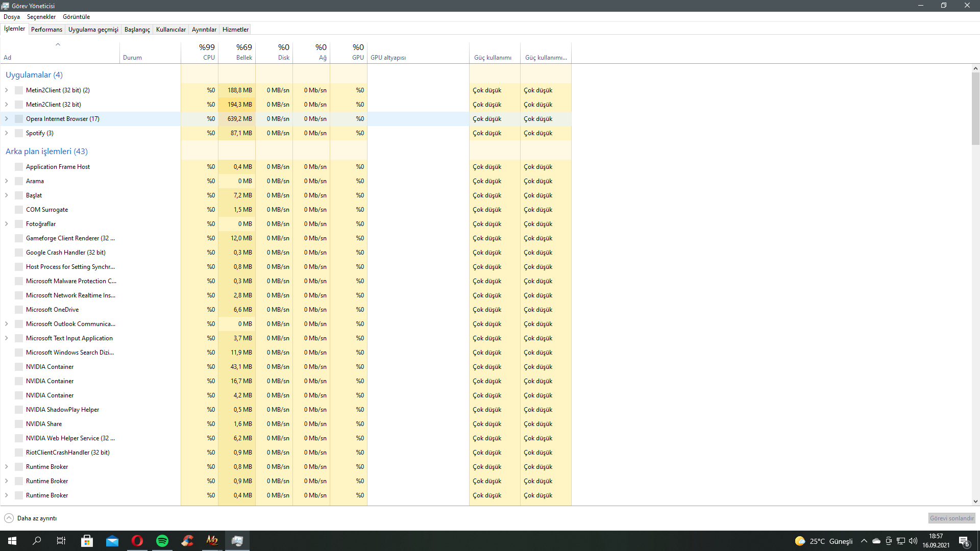Switch to the Performans tab
This screenshot has width=980, height=551.
pyautogui.click(x=46, y=30)
